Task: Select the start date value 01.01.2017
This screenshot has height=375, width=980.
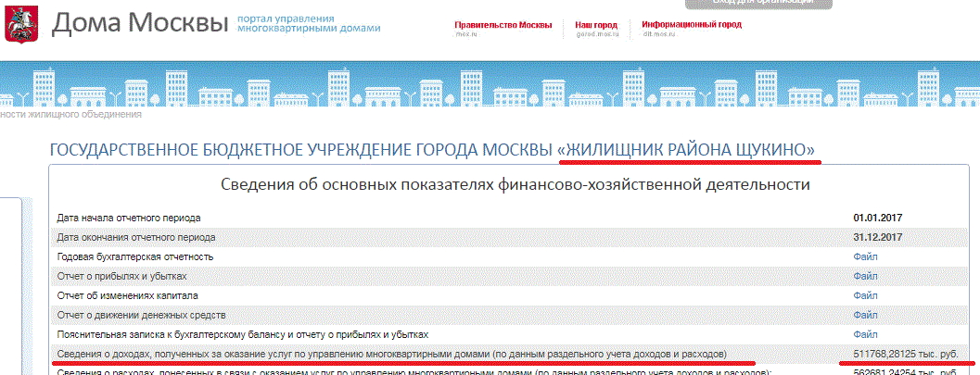Action: [878, 218]
